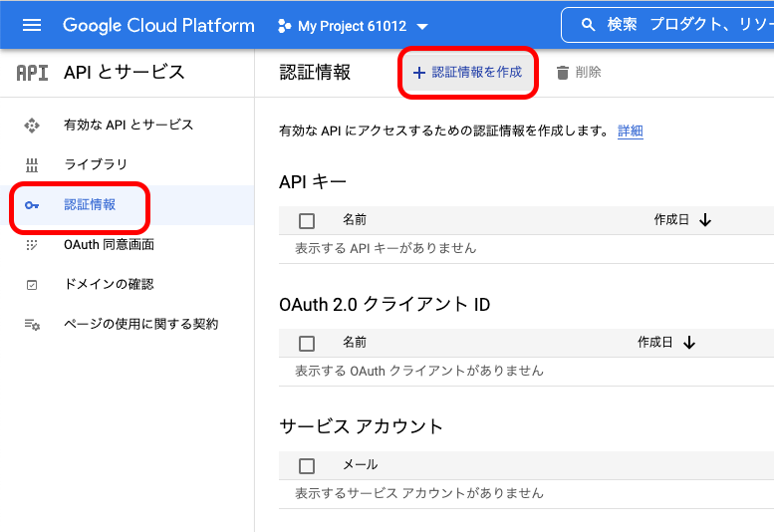Click the ドメインの確認 checkbox icon

coord(32,285)
